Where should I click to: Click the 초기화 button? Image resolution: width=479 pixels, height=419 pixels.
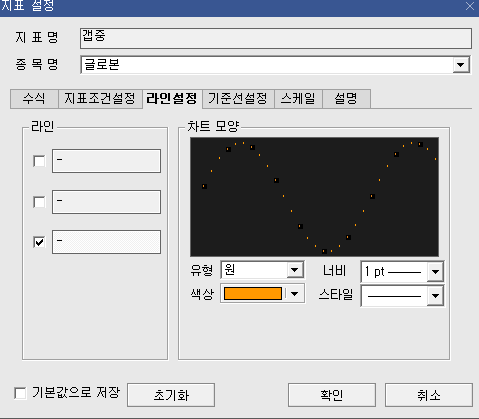pyautogui.click(x=171, y=395)
